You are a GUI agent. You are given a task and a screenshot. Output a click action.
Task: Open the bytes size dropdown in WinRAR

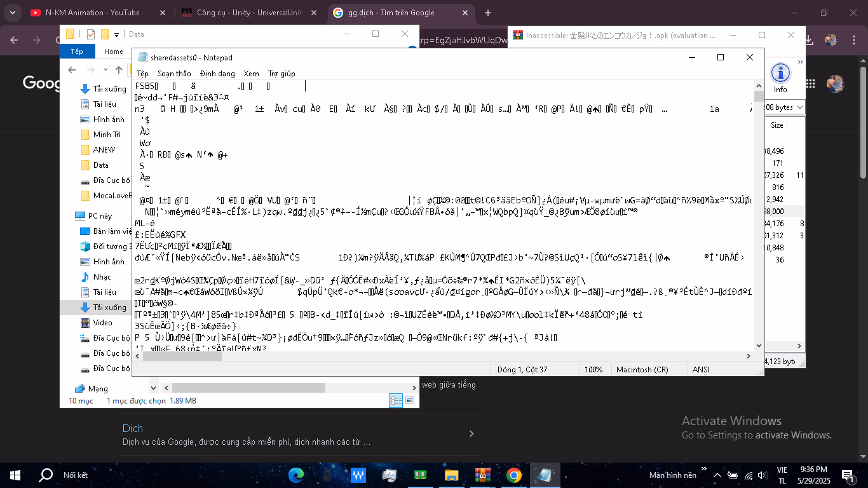point(799,107)
